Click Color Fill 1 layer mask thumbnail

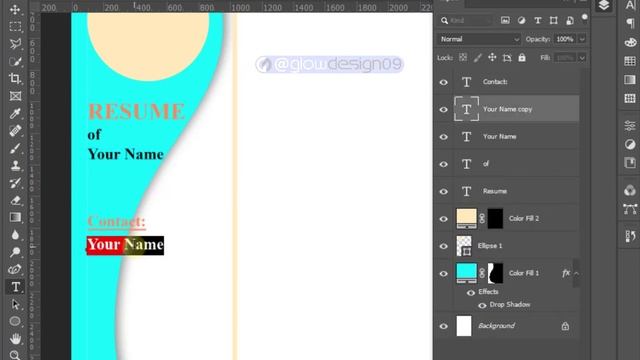click(496, 273)
